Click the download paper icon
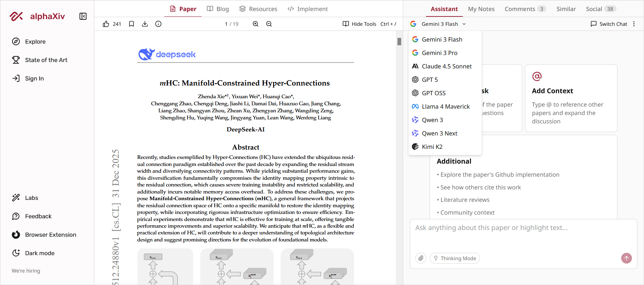This screenshot has width=644, height=285. click(x=145, y=24)
